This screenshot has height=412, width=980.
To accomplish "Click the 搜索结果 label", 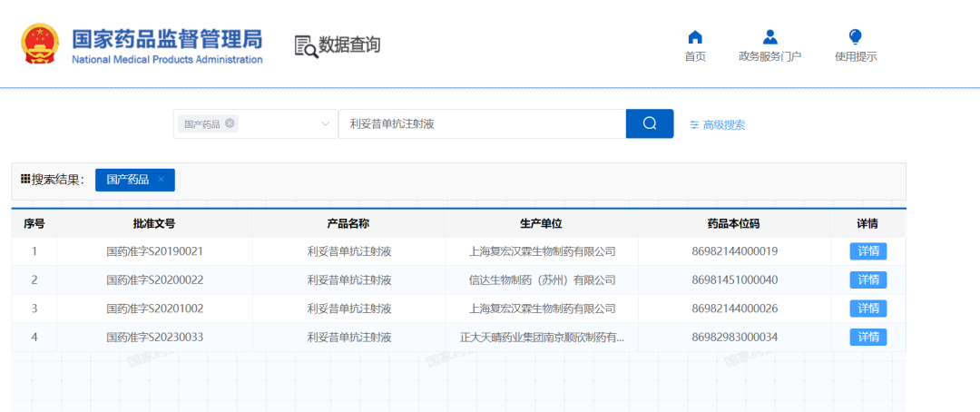I will [x=57, y=180].
